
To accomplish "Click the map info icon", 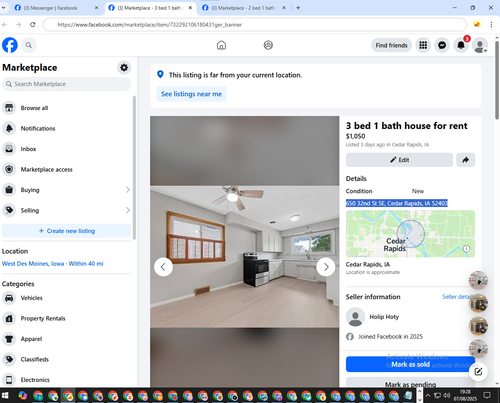I will 466,249.
